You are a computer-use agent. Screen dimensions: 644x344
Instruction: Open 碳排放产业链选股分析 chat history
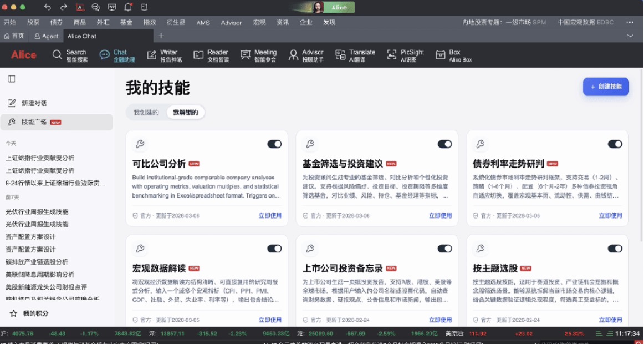(37, 262)
